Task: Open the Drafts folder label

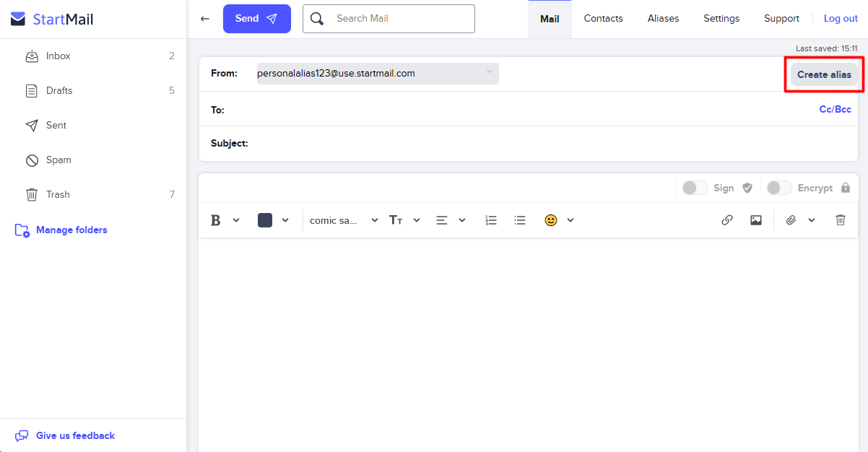Action: click(59, 91)
